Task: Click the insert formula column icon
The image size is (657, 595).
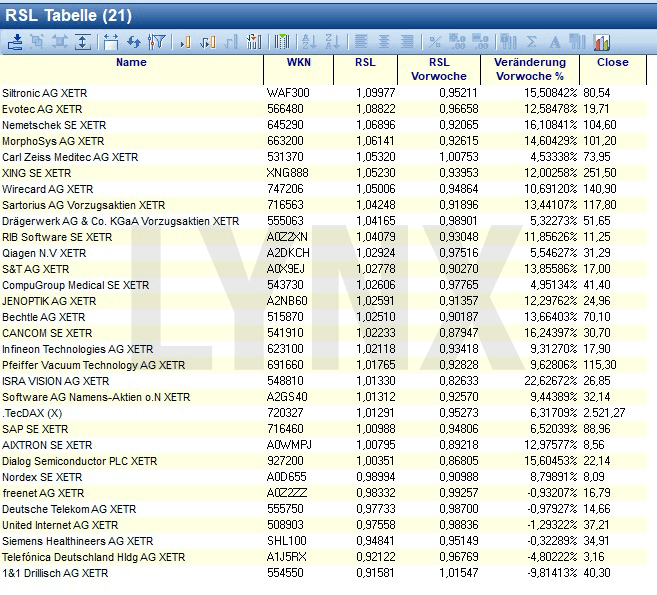Action: click(x=208, y=42)
